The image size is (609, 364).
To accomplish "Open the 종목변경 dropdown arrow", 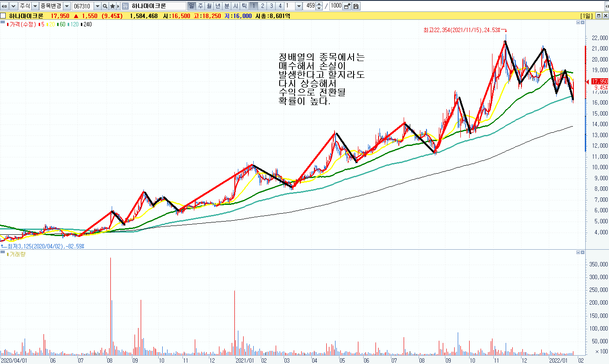I will pos(66,6).
